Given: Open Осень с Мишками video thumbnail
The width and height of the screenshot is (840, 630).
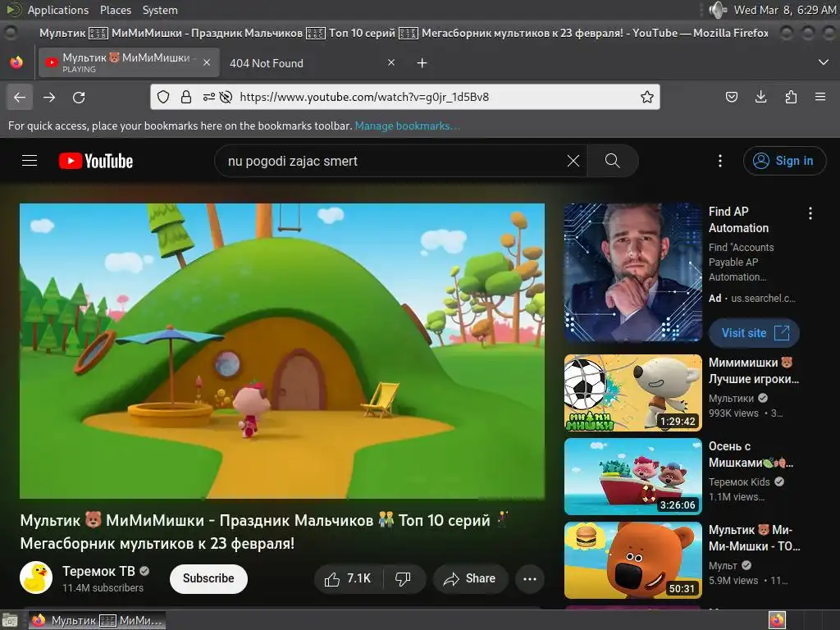Looking at the screenshot, I should 632,477.
